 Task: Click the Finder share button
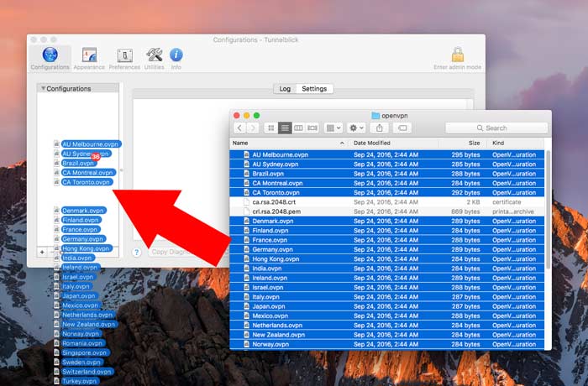[x=380, y=128]
